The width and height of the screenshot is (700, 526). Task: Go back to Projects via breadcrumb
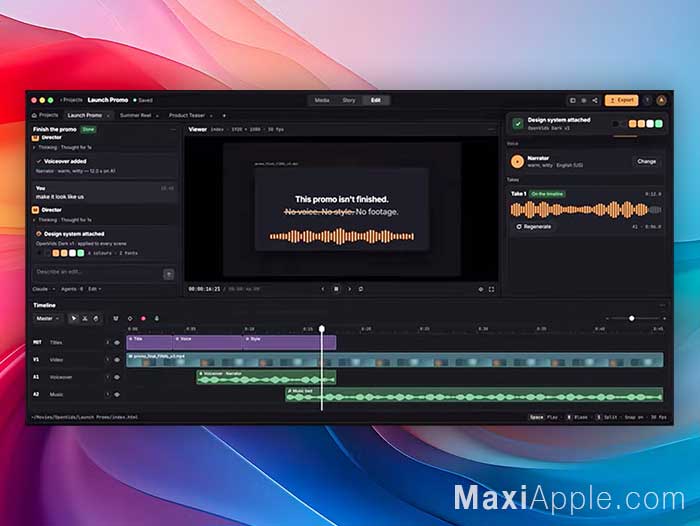pyautogui.click(x=71, y=100)
